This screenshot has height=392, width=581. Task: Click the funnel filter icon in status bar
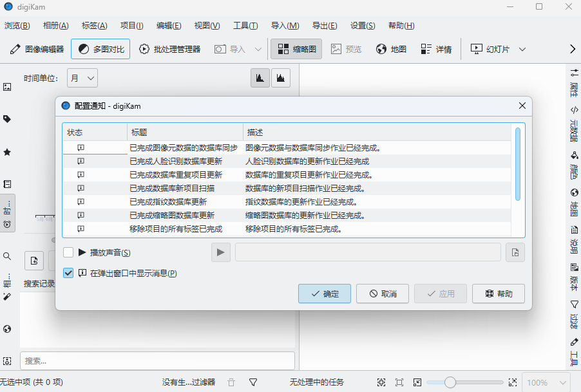click(253, 382)
